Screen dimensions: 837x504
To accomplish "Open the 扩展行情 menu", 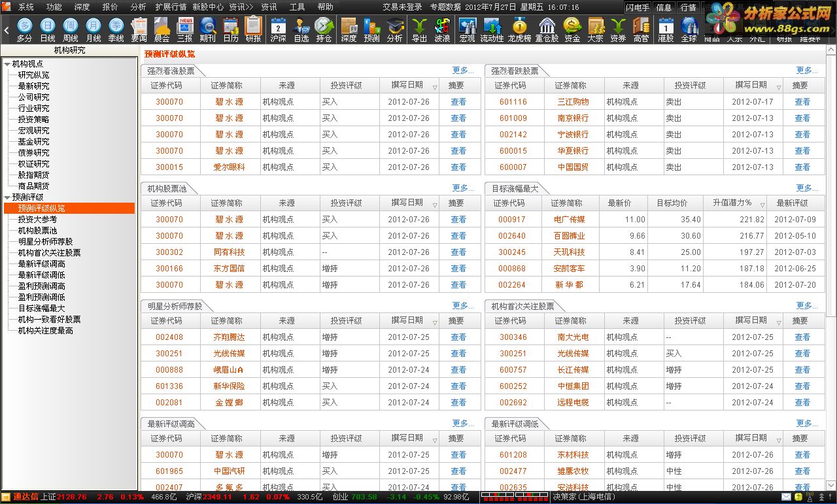I will (171, 7).
